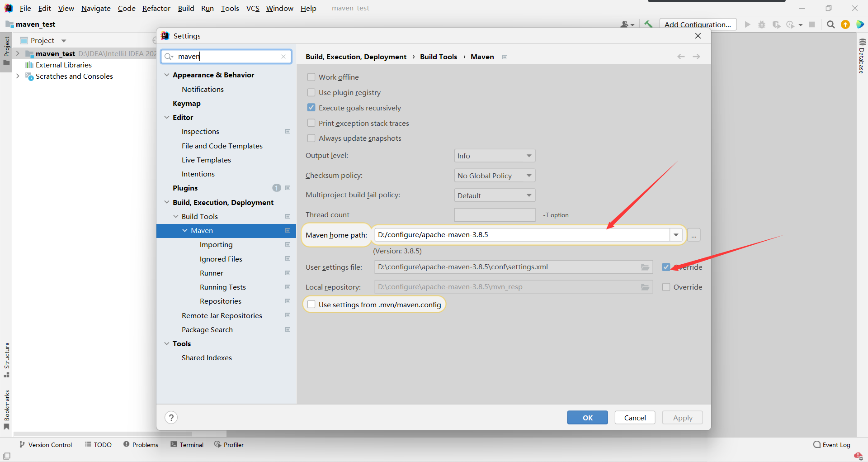
Task: Switch to Terminal tool tab
Action: pyautogui.click(x=187, y=445)
